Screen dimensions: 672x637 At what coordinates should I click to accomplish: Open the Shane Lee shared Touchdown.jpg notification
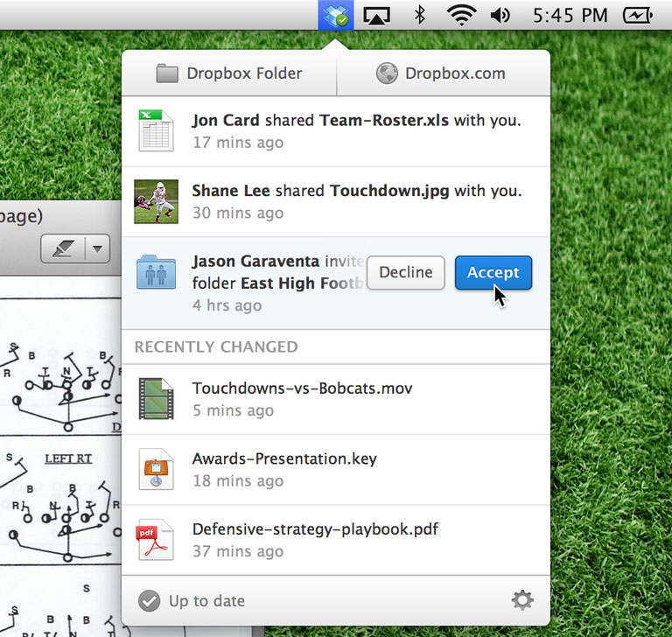coord(336,202)
